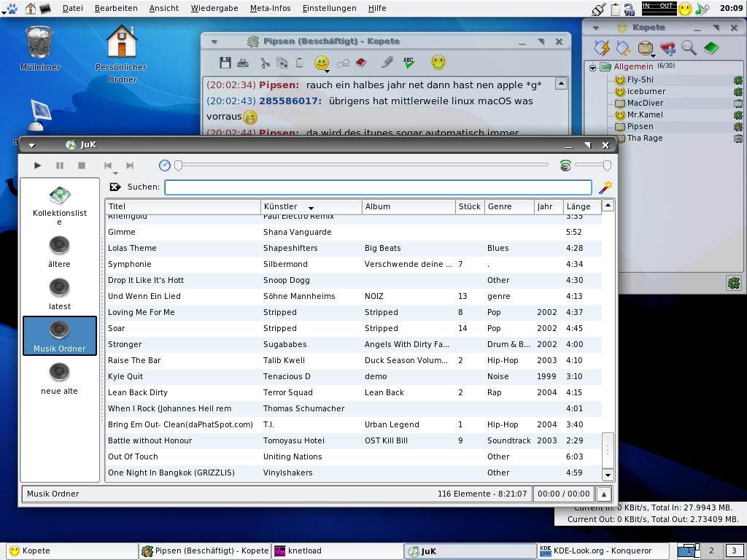Sort tracks by Künstler column header
The height and width of the screenshot is (560, 747).
(311, 206)
